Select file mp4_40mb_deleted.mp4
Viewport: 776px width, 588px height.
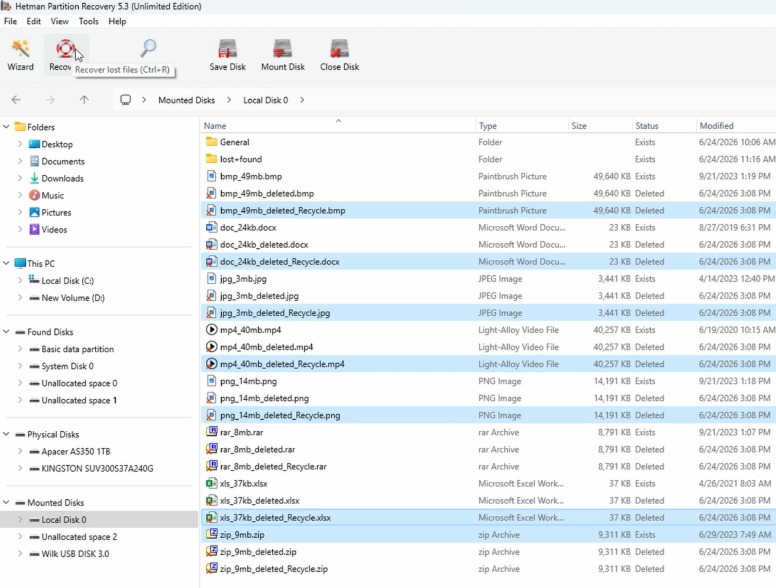click(x=266, y=347)
